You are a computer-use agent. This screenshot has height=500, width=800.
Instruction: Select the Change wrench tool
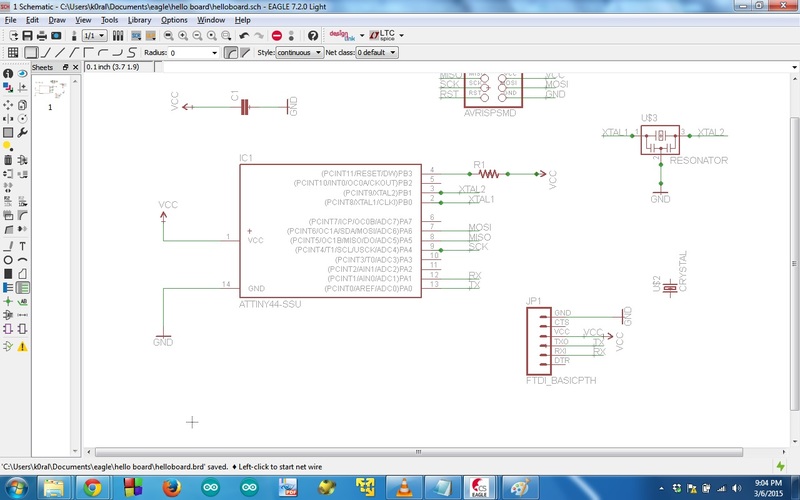coord(22,133)
